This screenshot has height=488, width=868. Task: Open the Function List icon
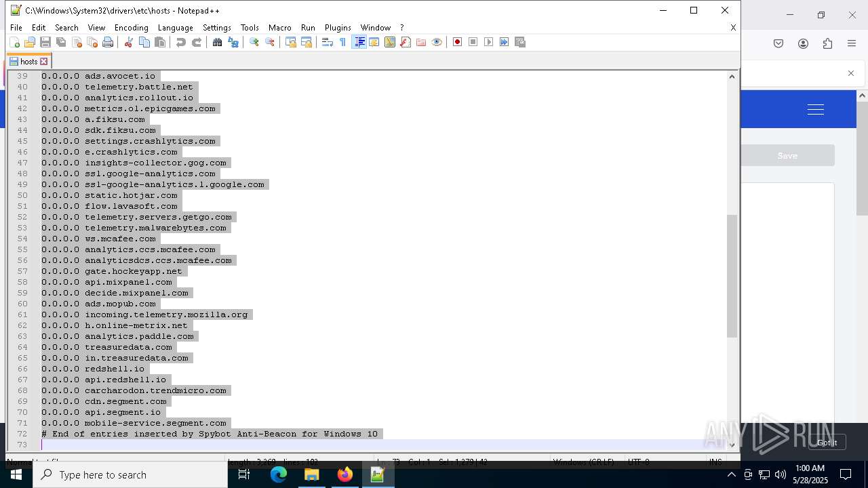pos(406,42)
